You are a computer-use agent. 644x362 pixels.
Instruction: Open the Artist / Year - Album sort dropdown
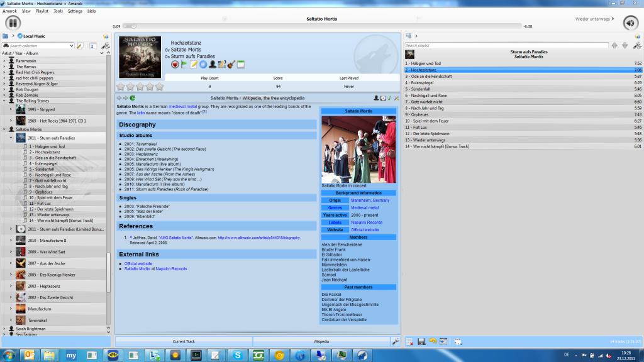click(x=102, y=53)
